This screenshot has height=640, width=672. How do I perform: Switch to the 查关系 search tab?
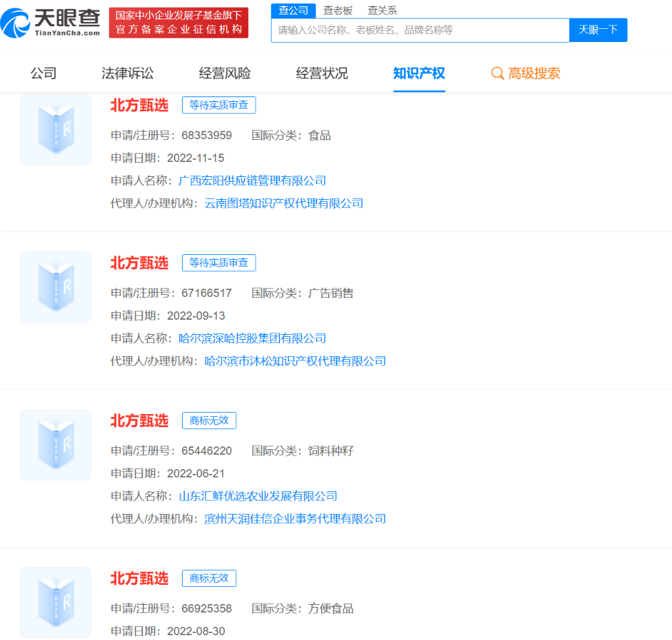coord(382,10)
